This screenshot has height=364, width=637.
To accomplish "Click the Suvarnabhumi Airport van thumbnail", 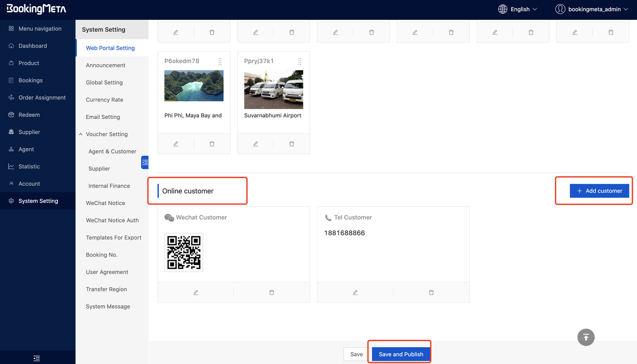I will (274, 90).
